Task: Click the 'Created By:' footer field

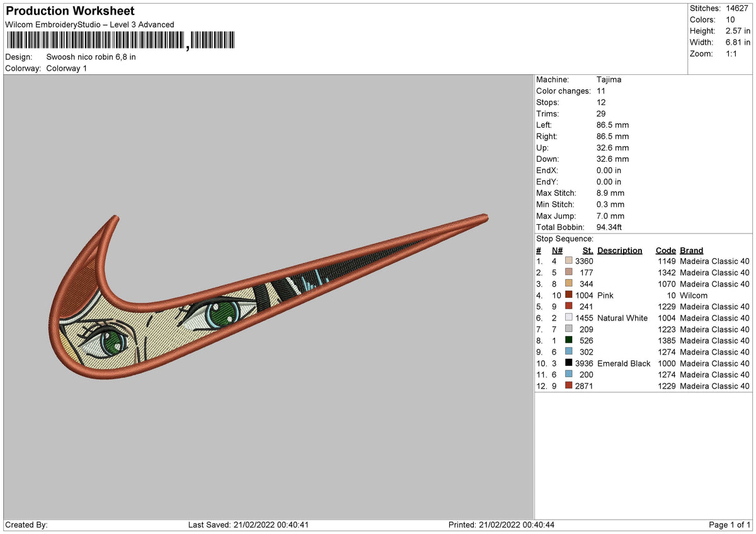Action: tap(26, 525)
